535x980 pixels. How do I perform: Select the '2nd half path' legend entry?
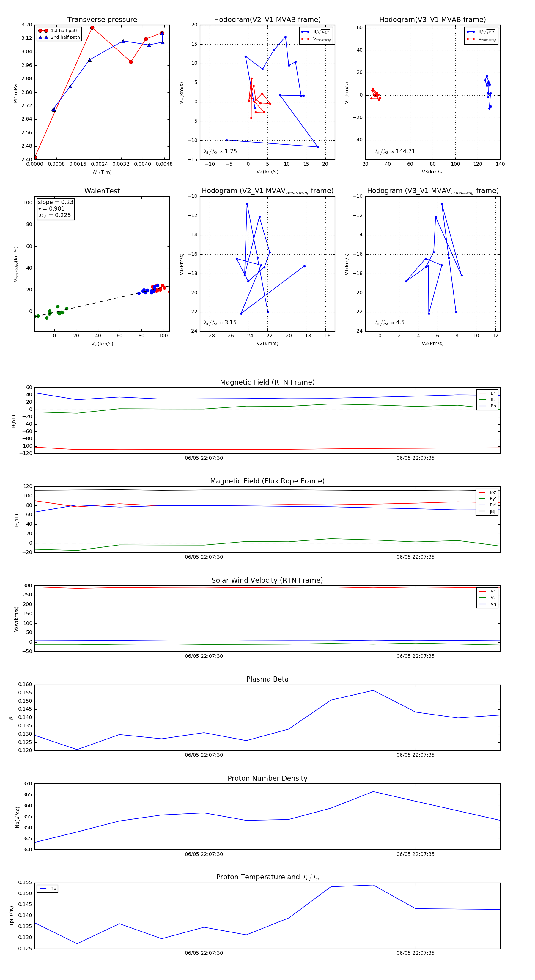point(59,37)
